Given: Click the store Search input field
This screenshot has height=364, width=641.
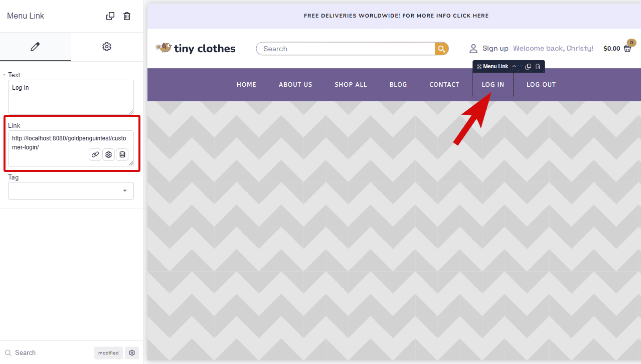Looking at the screenshot, I should (346, 49).
